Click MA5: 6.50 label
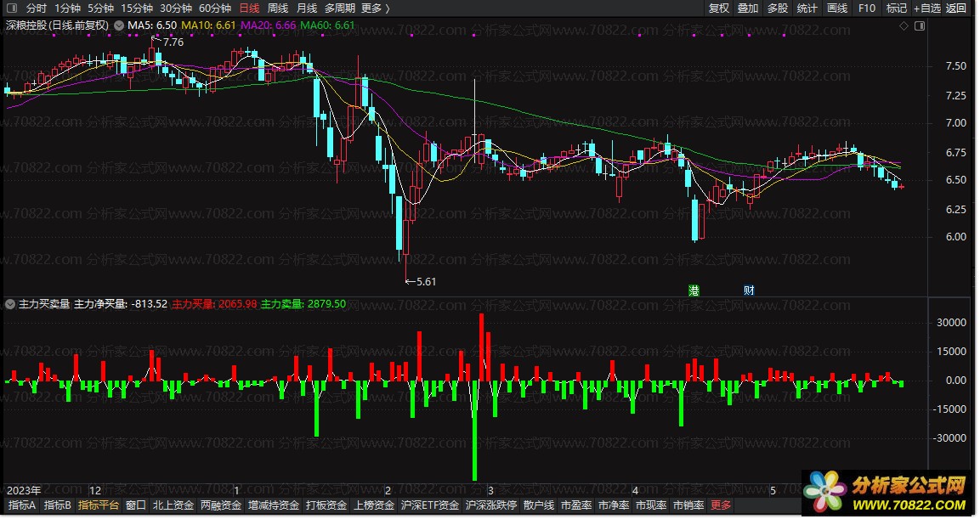The width and height of the screenshot is (980, 519). [152, 25]
